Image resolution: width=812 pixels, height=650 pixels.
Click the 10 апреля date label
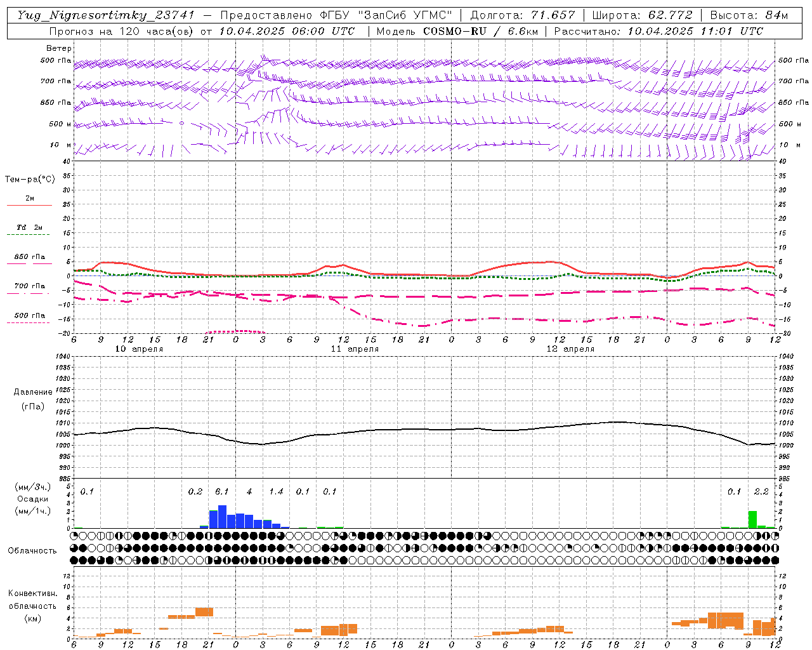139,349
